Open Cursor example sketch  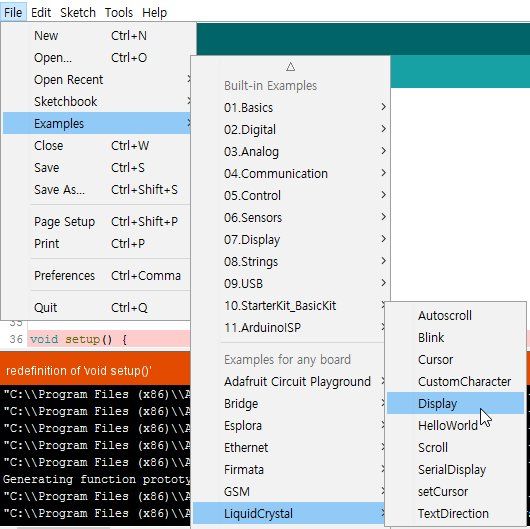(x=455, y=359)
